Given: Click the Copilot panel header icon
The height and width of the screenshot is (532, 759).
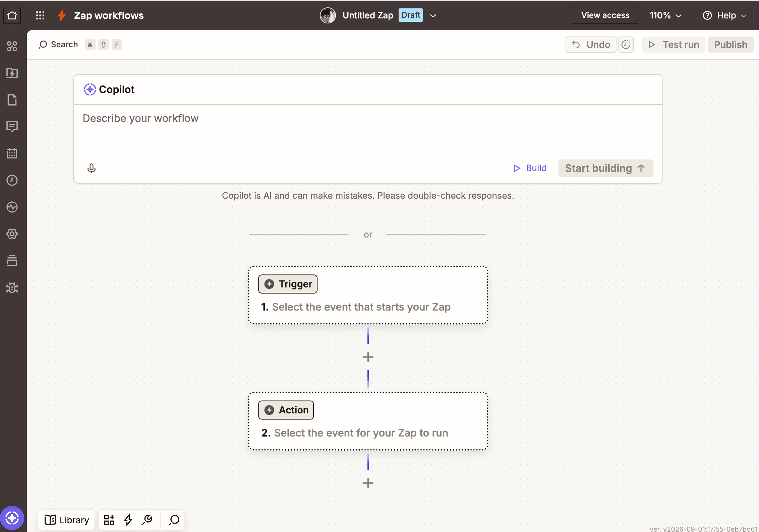Looking at the screenshot, I should [90, 89].
